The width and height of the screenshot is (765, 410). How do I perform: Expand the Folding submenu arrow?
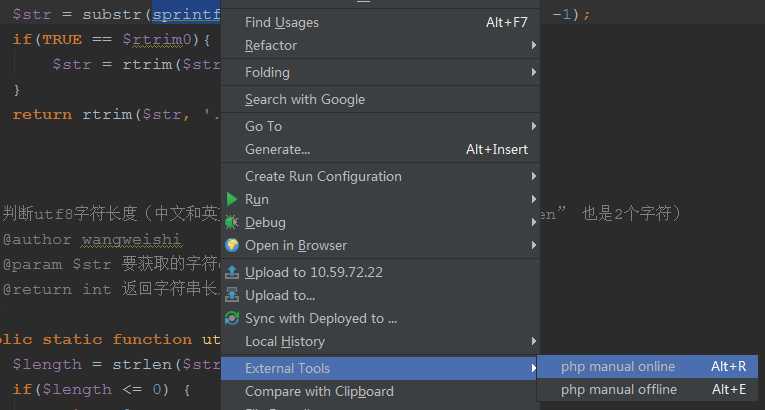pyautogui.click(x=534, y=72)
